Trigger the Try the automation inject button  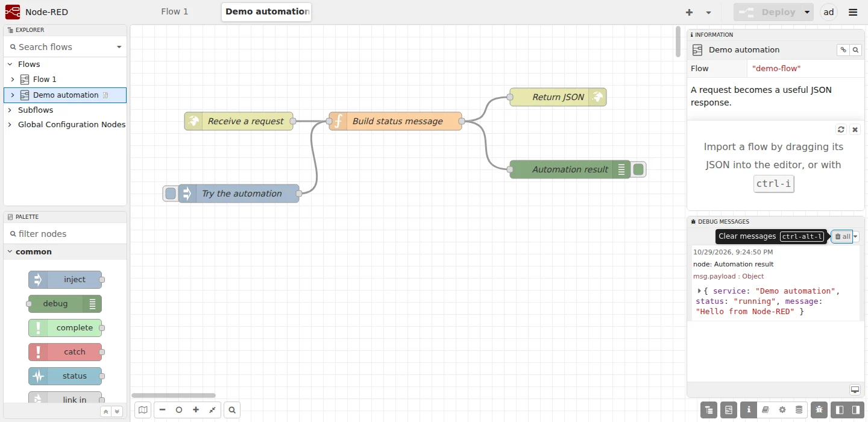(171, 194)
